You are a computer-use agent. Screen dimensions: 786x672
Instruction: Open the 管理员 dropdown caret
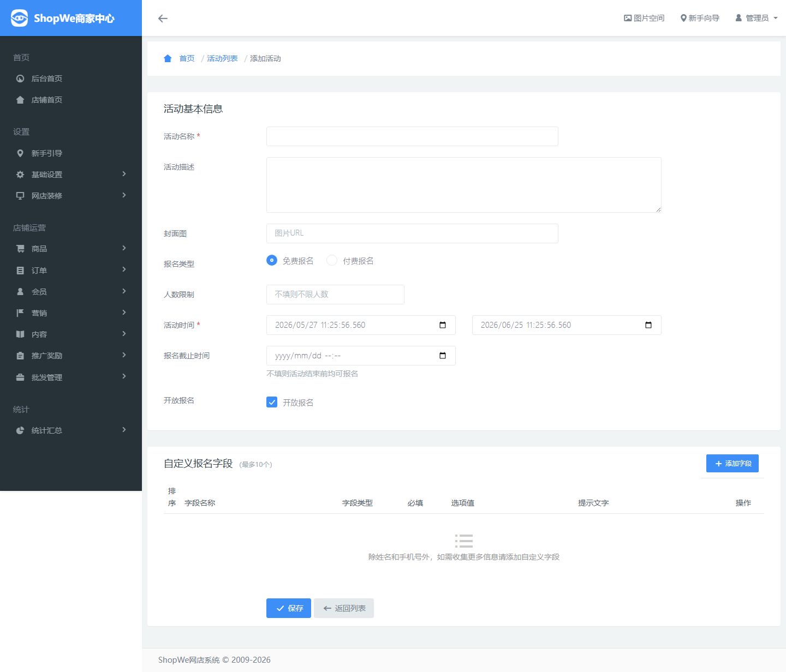tap(776, 18)
